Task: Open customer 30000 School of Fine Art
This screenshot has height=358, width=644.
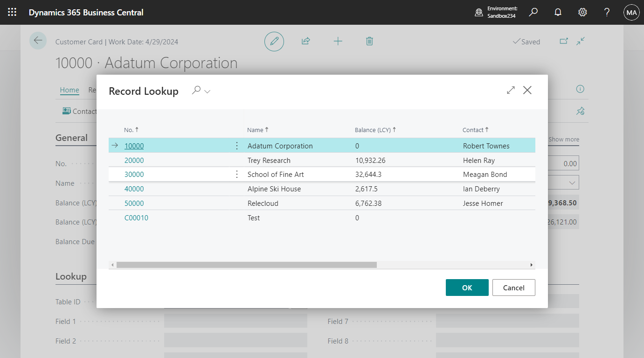Action: pos(134,174)
